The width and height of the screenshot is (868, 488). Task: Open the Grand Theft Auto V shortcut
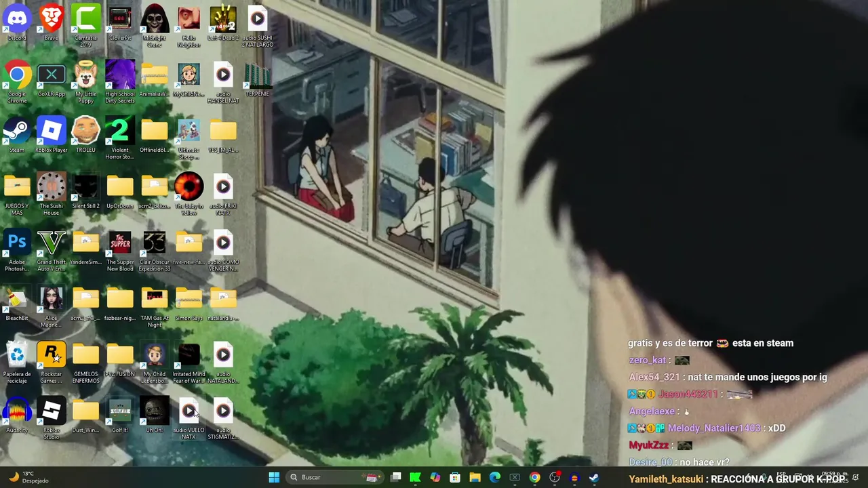[52, 251]
